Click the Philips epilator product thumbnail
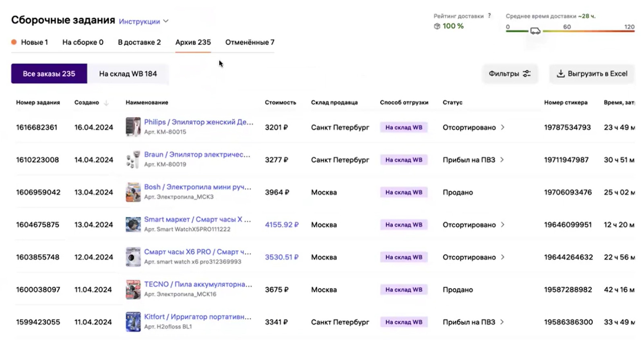 133,127
